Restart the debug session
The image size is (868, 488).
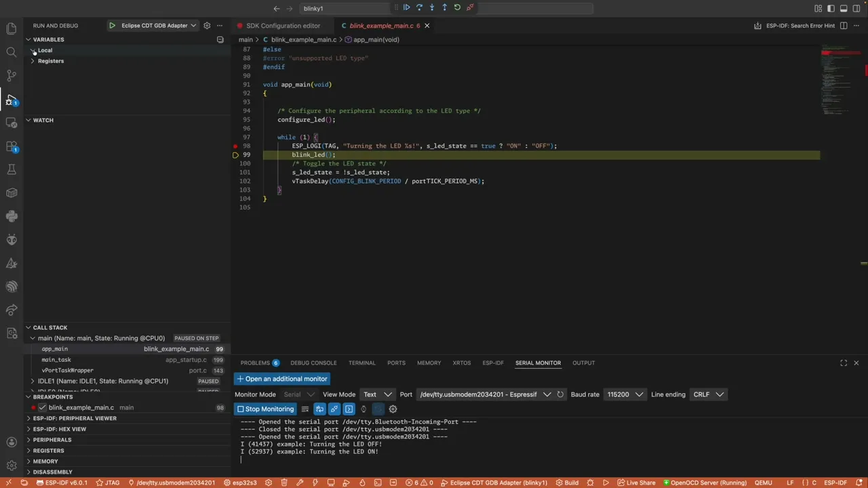pos(457,7)
